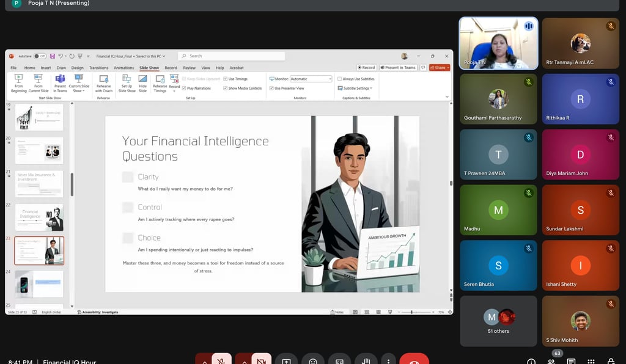Collapse the ribbon with bottom-right chevron
This screenshot has width=626, height=364.
pyautogui.click(x=447, y=97)
